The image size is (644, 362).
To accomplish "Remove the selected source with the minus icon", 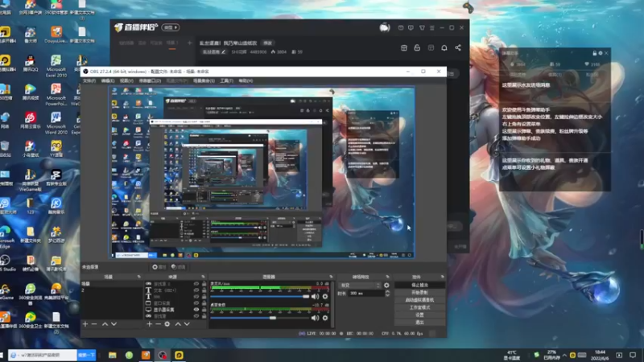I will [158, 324].
